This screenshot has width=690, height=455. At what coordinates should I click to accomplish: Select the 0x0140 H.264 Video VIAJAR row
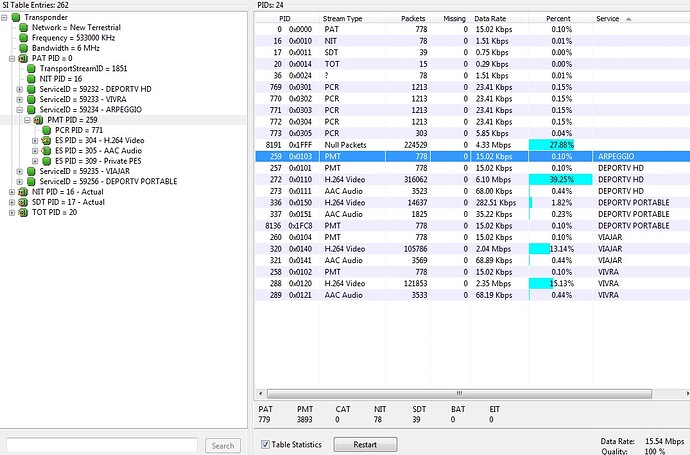[x=473, y=249]
